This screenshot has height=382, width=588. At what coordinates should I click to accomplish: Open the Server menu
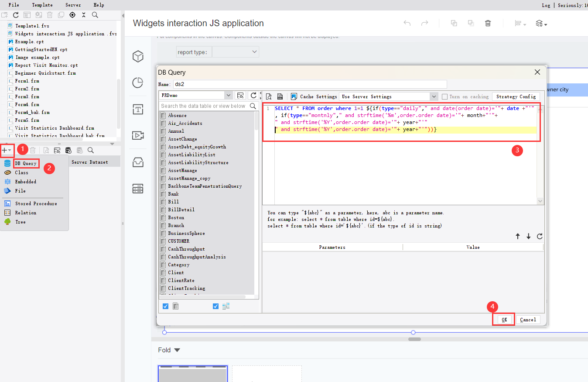pos(73,5)
